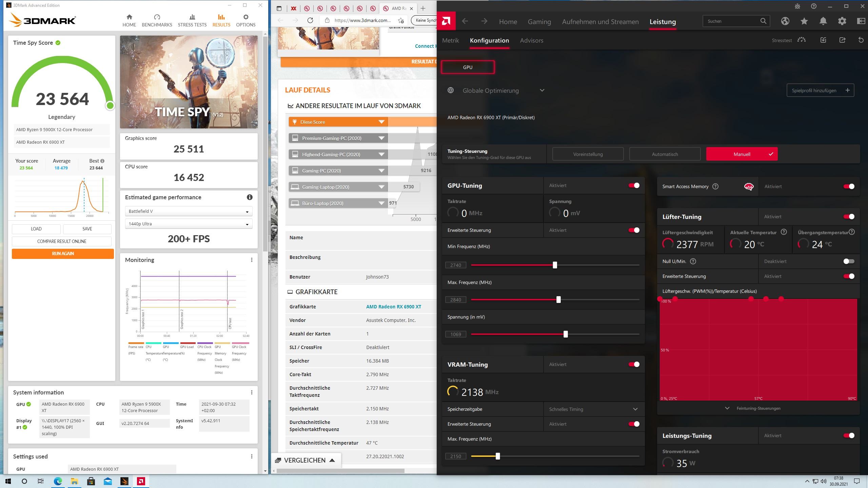Adjust VRAM Max. Frequenz slider handle
Image resolution: width=868 pixels, height=488 pixels.
497,456
